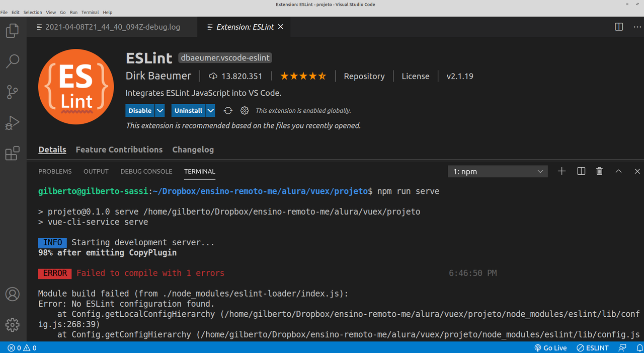Select the TERMINAL panel tab
Viewport: 644px width, 353px height.
[200, 171]
